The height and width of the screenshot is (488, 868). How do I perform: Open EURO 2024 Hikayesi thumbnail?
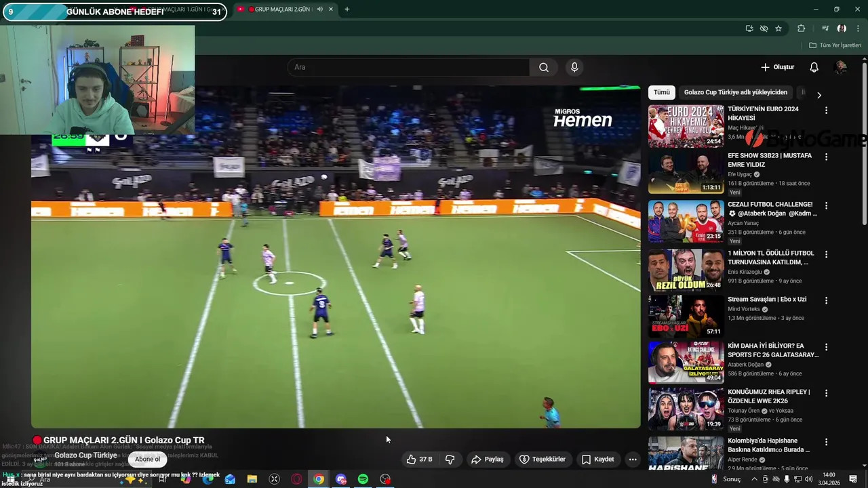(x=686, y=126)
